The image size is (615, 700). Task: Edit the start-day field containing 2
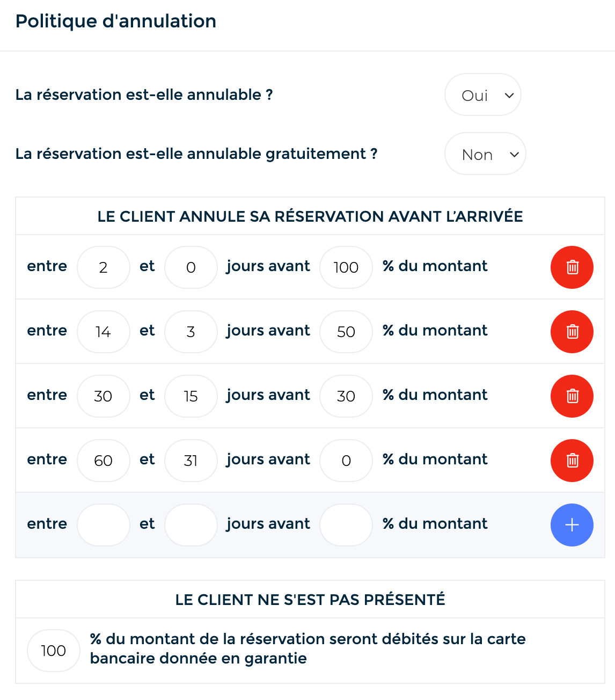click(104, 267)
